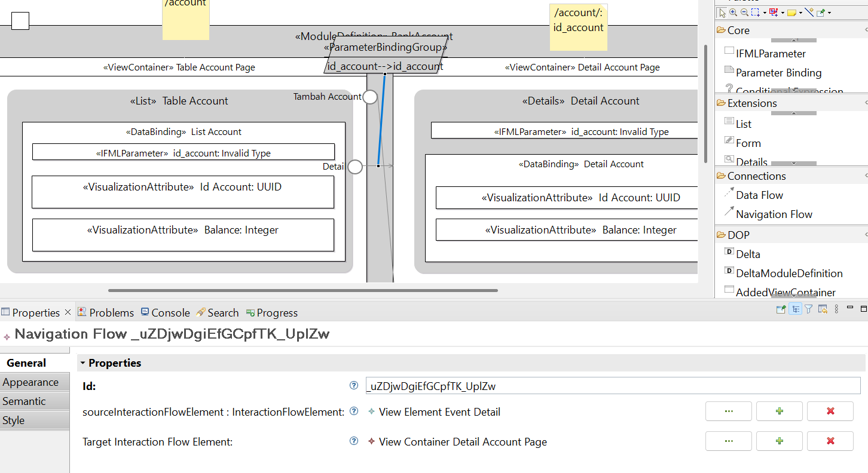Click the diagram vertical scrollbar
868x473 pixels.
tap(706, 103)
